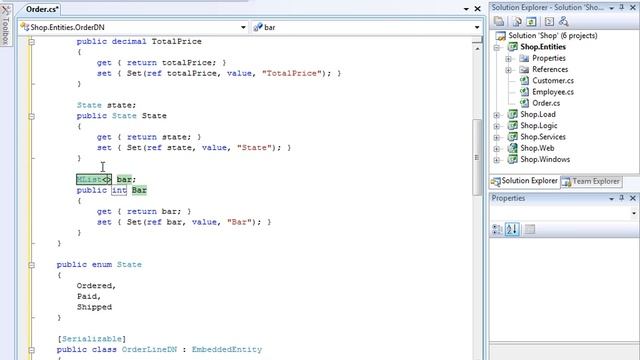Select Shop.Web project name
Image resolution: width=640 pixels, height=360 pixels.
click(537, 148)
